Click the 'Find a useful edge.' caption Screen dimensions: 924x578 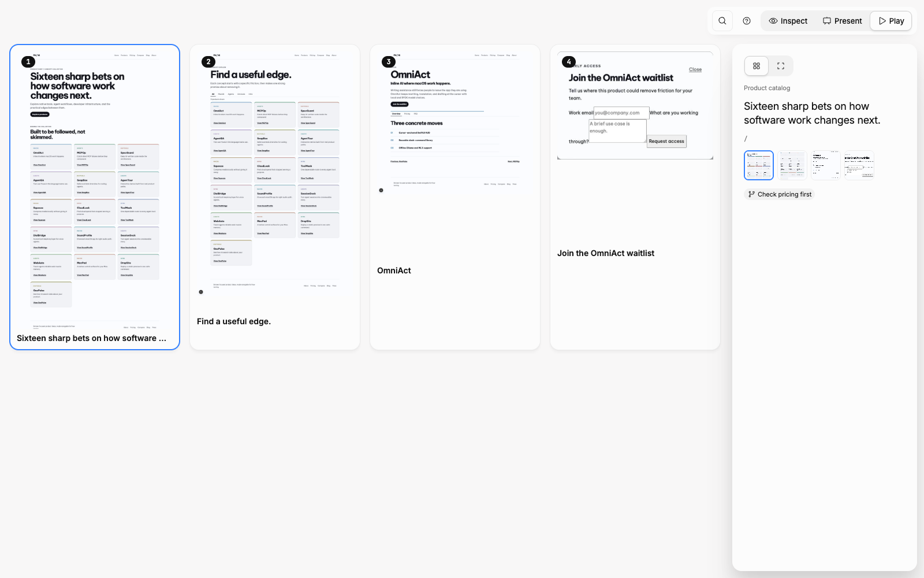pos(234,321)
